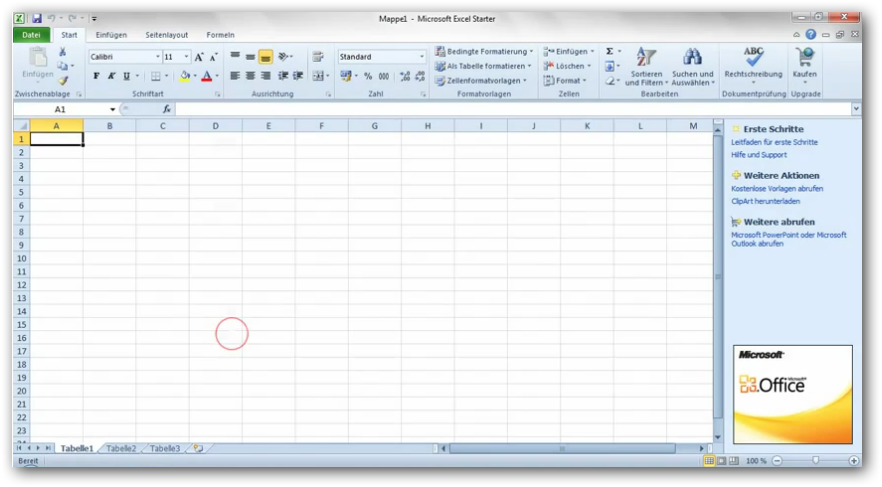Expand Als Tabelle formatieren menu
This screenshot has height=487, width=882.
click(x=483, y=66)
